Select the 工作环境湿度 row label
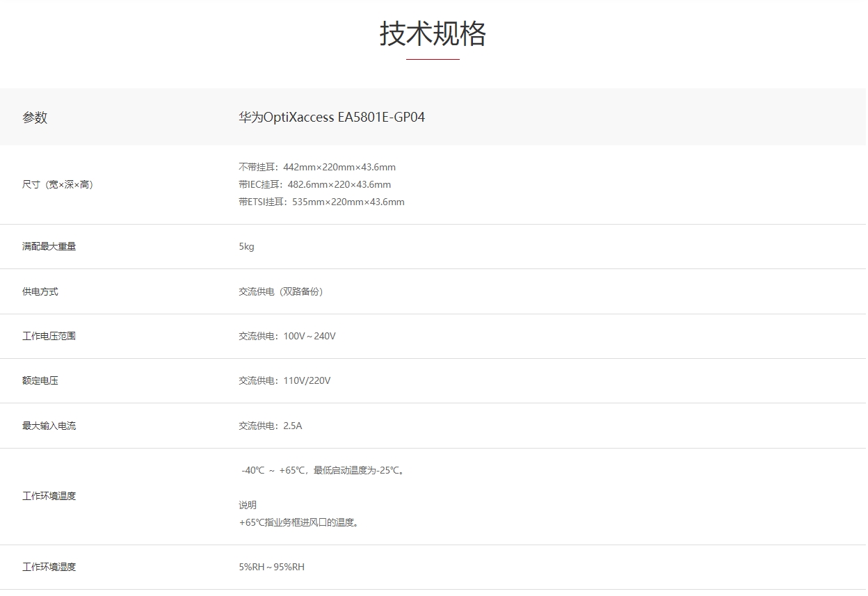Image resolution: width=868 pixels, height=596 pixels. (49, 567)
